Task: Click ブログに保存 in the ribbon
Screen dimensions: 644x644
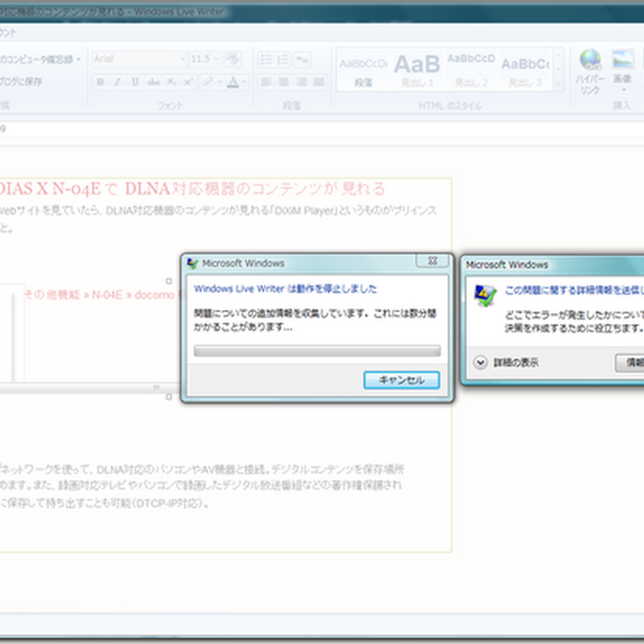Action: pos(21,82)
